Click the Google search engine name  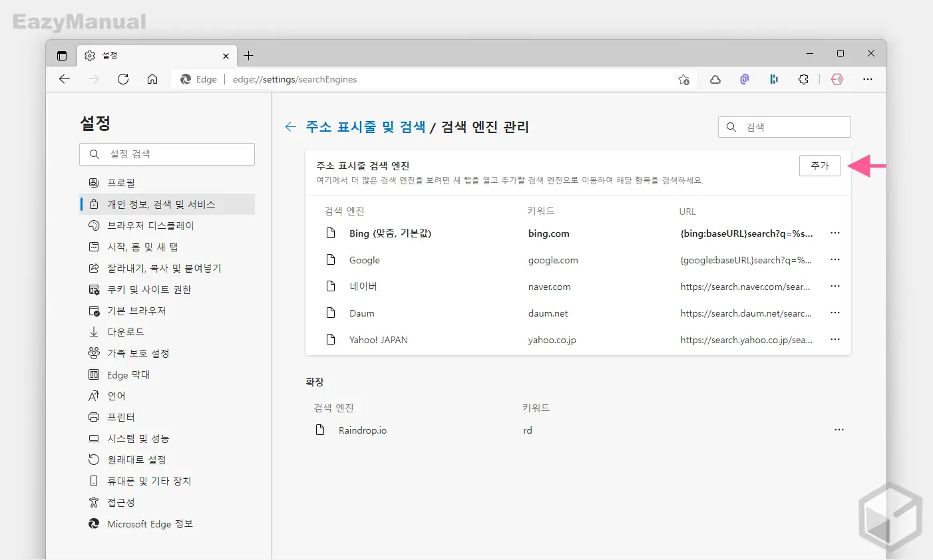click(365, 260)
